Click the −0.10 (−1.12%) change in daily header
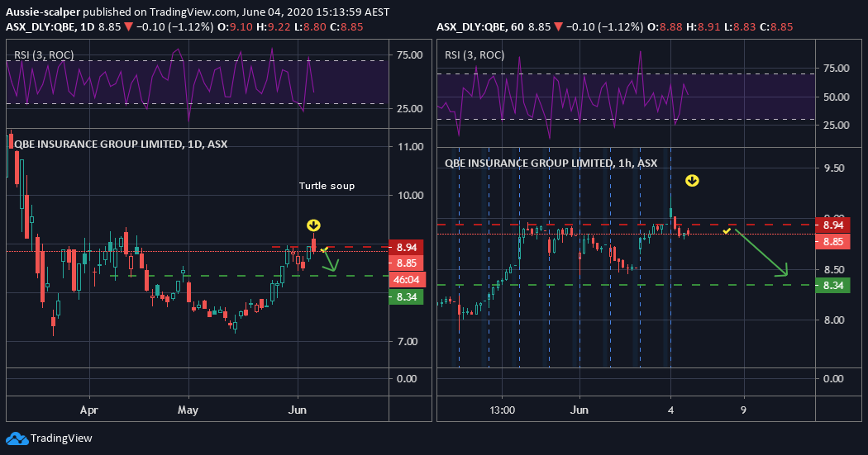 tap(174, 26)
